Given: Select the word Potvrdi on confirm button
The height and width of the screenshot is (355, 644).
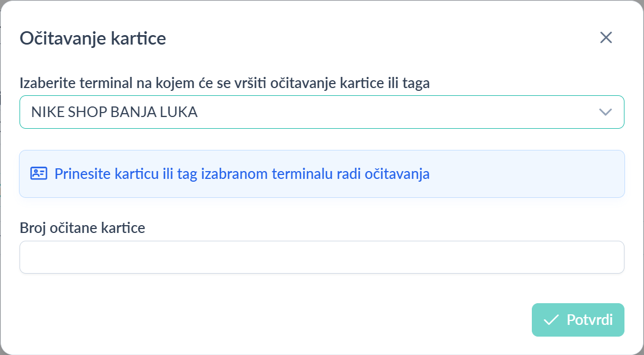Looking at the screenshot, I should (x=589, y=320).
